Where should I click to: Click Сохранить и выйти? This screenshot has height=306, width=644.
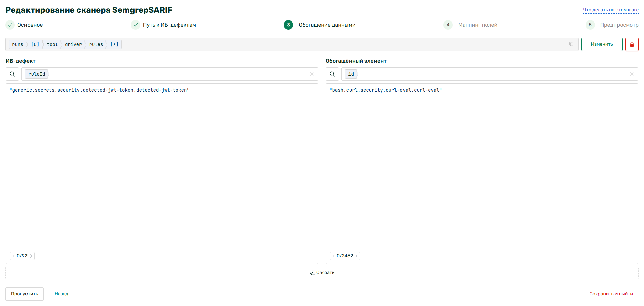click(x=611, y=294)
